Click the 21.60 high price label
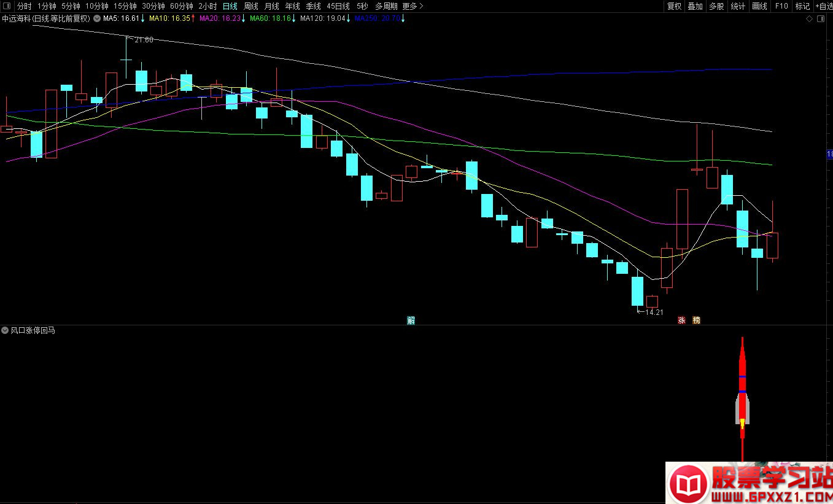Image resolution: width=833 pixels, height=504 pixels. coord(144,40)
